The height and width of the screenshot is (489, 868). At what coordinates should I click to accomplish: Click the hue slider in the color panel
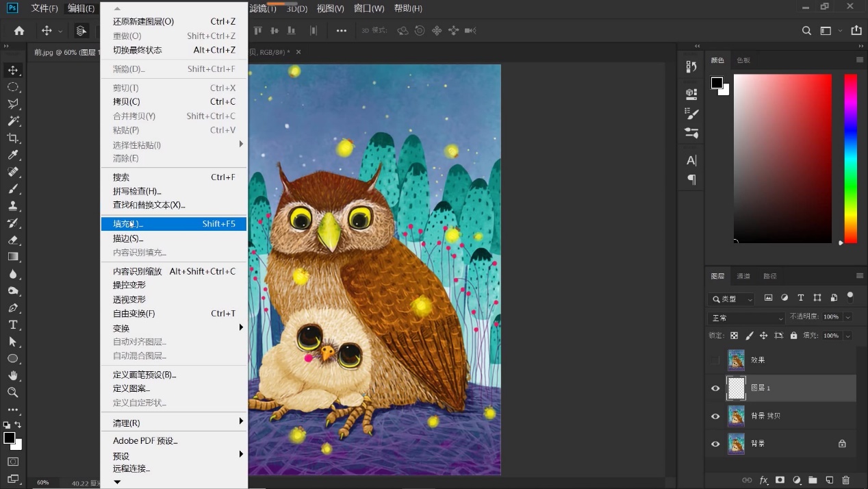point(850,158)
